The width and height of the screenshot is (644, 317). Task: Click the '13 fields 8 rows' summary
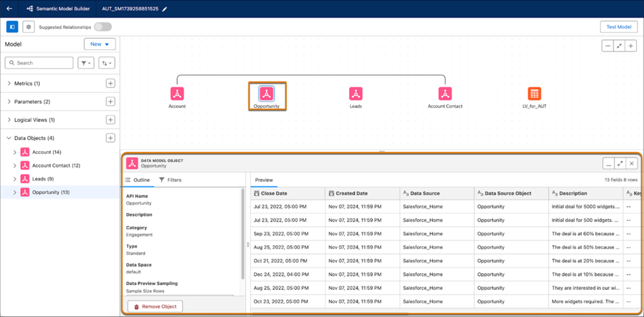tap(621, 180)
